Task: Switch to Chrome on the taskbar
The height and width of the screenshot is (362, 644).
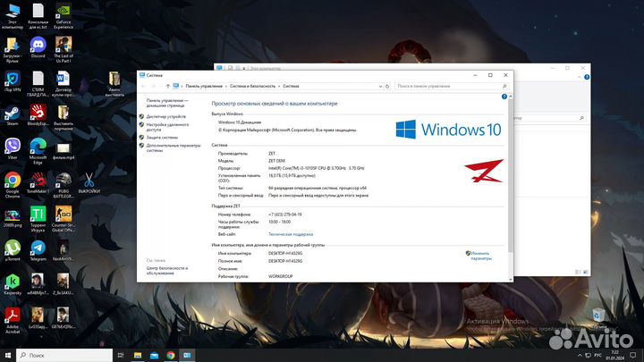Action: [171, 355]
